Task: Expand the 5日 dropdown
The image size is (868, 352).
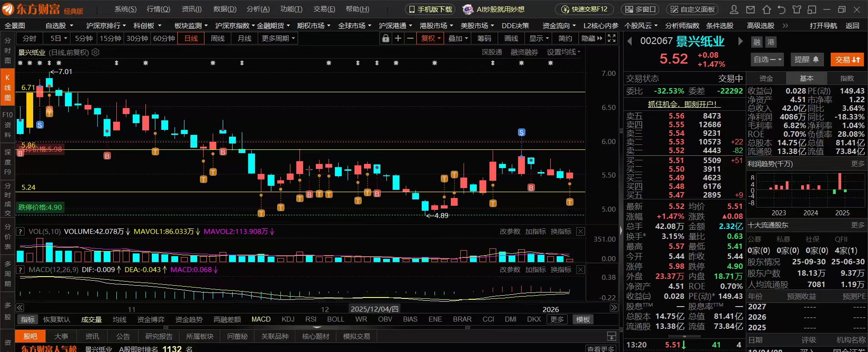Action: 59,39
